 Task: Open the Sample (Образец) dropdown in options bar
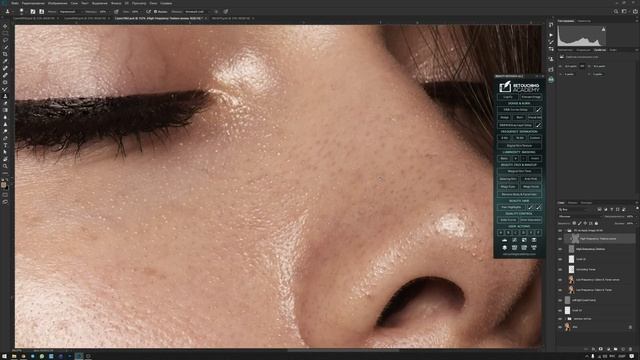pyautogui.click(x=196, y=11)
